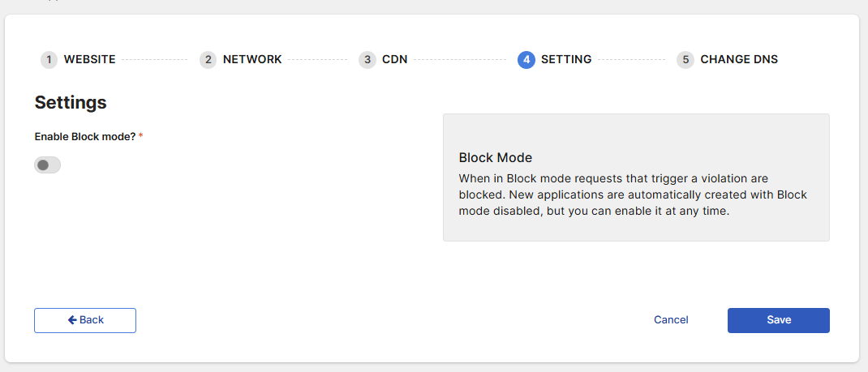Click the left arrow icon in Back button

(72, 320)
